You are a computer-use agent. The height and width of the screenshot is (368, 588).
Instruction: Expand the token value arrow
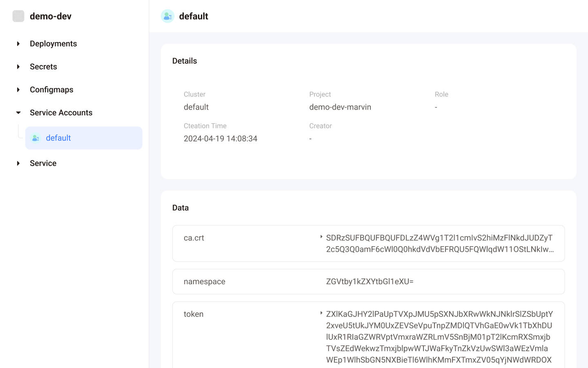click(321, 313)
